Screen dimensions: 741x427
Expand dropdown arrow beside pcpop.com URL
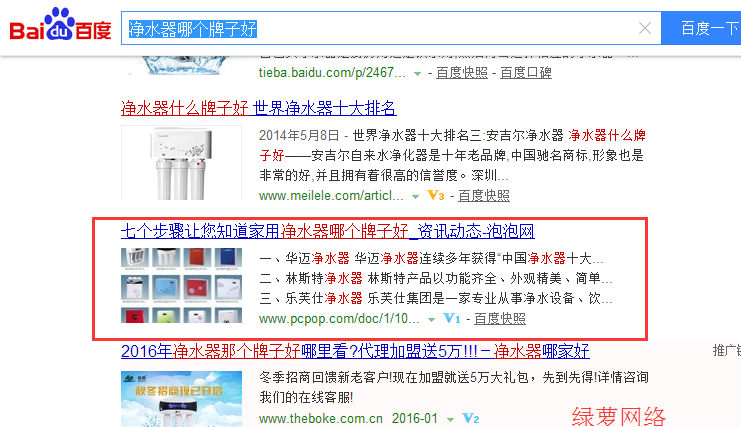coord(431,320)
